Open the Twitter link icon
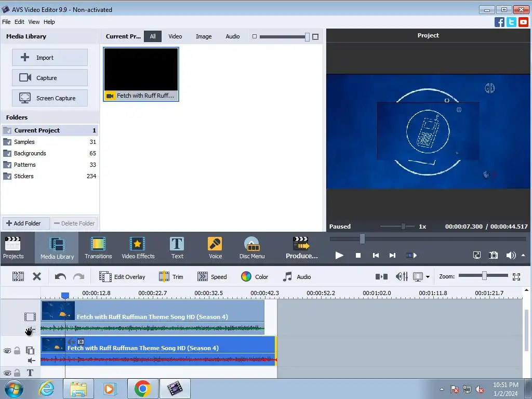532x399 pixels. [511, 22]
